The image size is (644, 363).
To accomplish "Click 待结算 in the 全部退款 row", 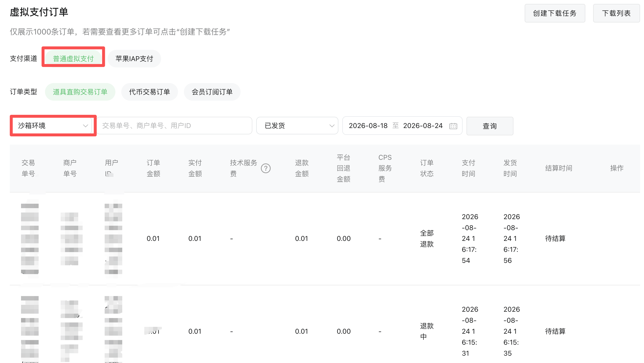I will pyautogui.click(x=555, y=239).
